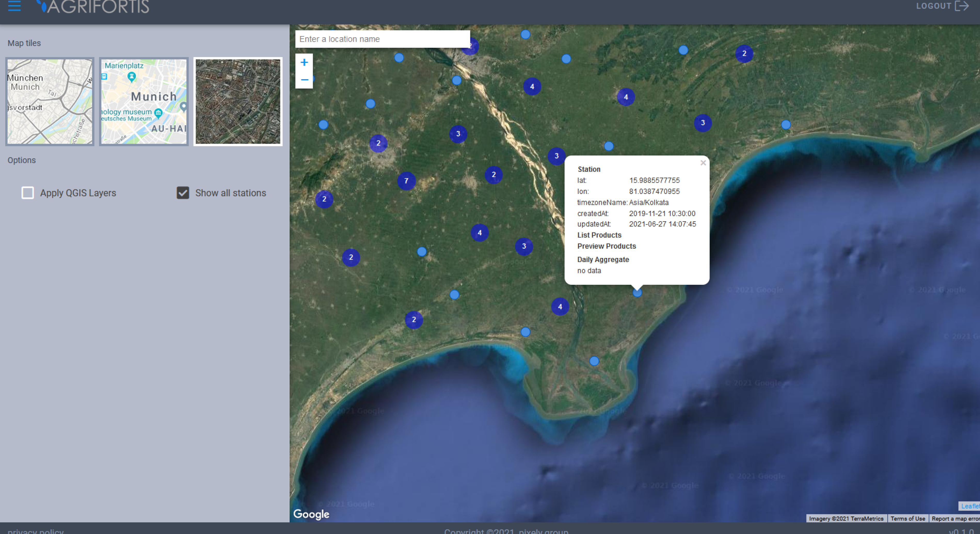Enable the Apply QGIS Layers checkbox

27,193
